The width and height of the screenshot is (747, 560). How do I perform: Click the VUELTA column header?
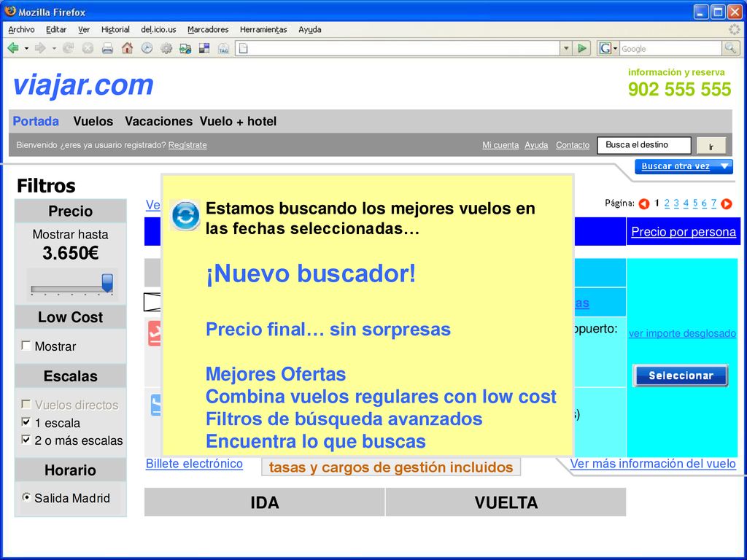pos(506,502)
